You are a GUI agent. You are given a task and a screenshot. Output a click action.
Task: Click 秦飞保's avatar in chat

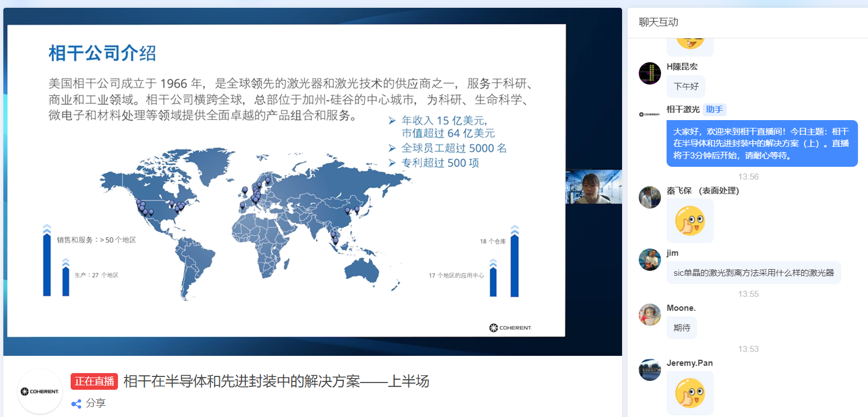pyautogui.click(x=649, y=197)
